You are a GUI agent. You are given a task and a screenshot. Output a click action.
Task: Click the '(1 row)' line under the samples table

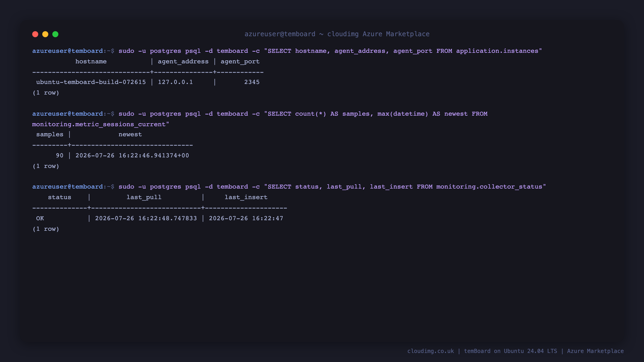pyautogui.click(x=46, y=166)
